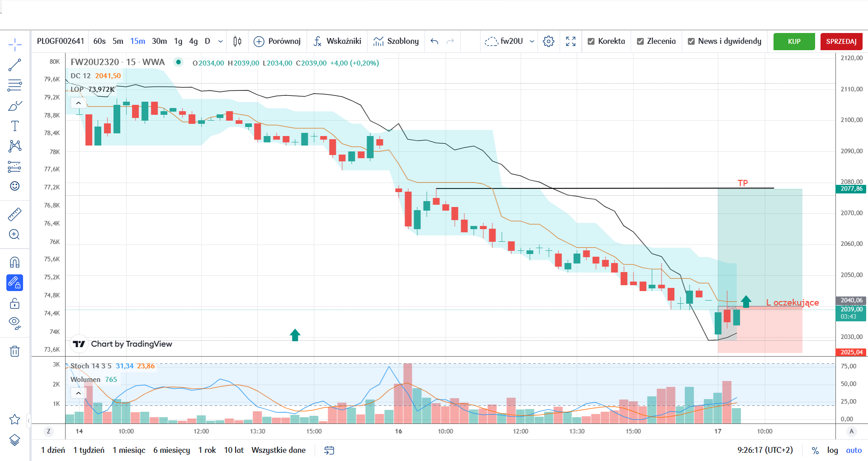Open the candlestick chart type menu
This screenshot has height=461, width=868.
pyautogui.click(x=237, y=41)
